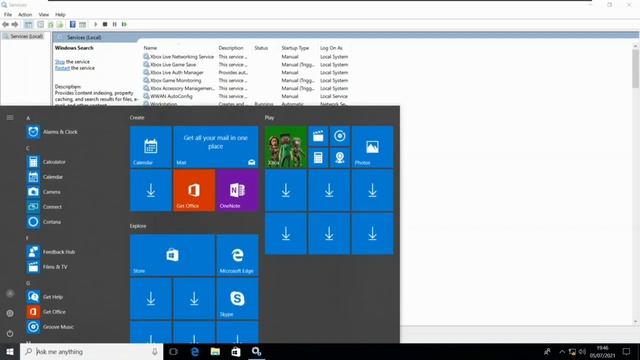The image size is (640, 360).
Task: Open the Action menu in Services
Action: pyautogui.click(x=25, y=14)
